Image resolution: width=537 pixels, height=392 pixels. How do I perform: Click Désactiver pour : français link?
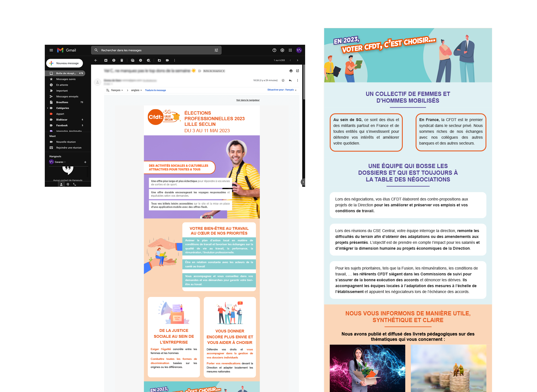(x=281, y=90)
